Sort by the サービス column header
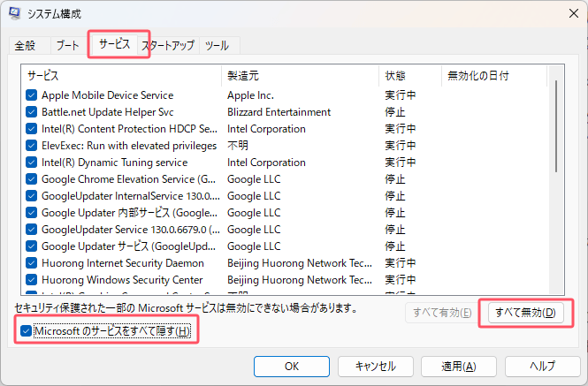 coord(122,76)
